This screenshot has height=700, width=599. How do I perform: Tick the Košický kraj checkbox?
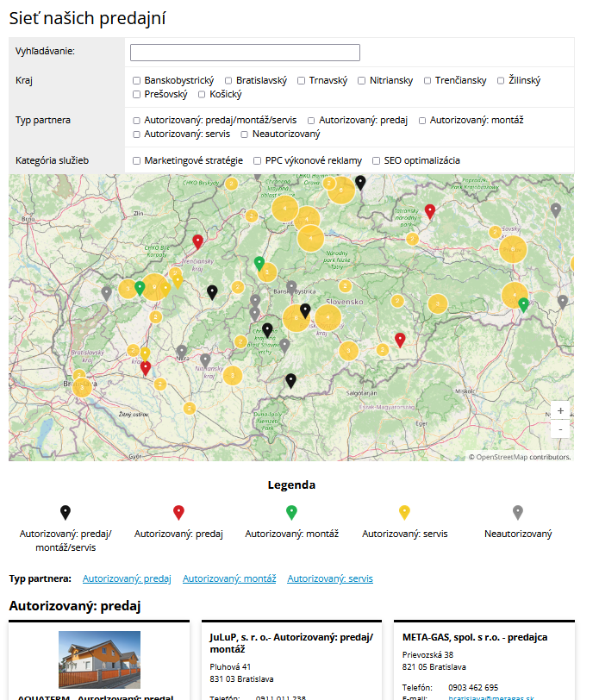click(202, 95)
